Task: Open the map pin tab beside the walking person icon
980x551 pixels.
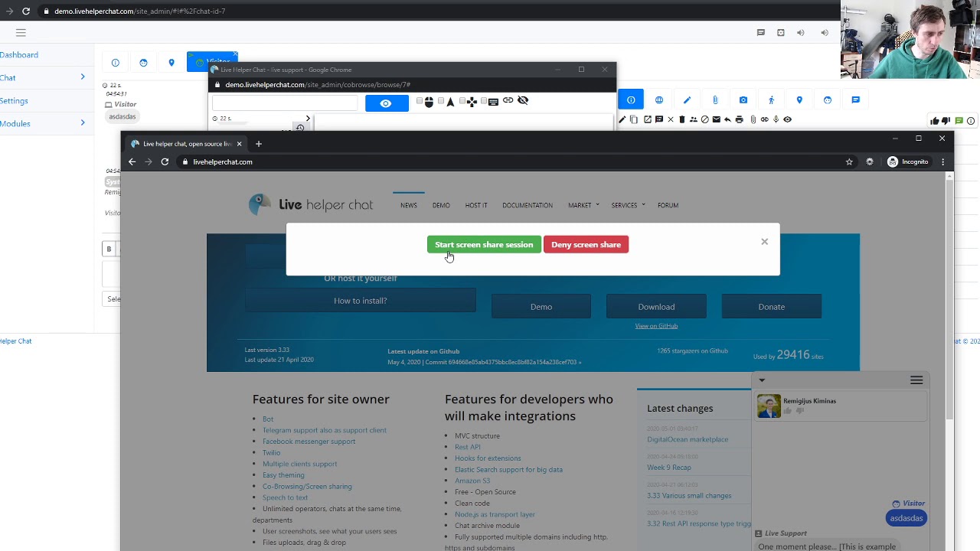Action: (x=799, y=99)
